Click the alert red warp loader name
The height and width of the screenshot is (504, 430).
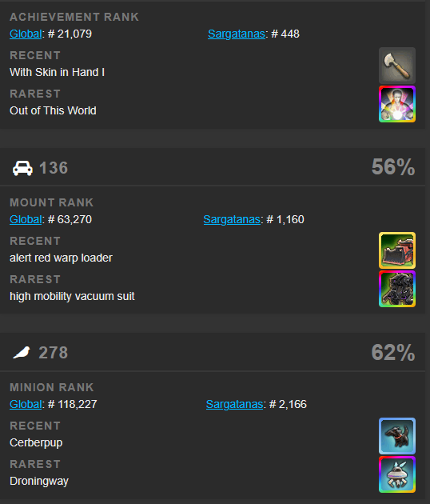[61, 258]
